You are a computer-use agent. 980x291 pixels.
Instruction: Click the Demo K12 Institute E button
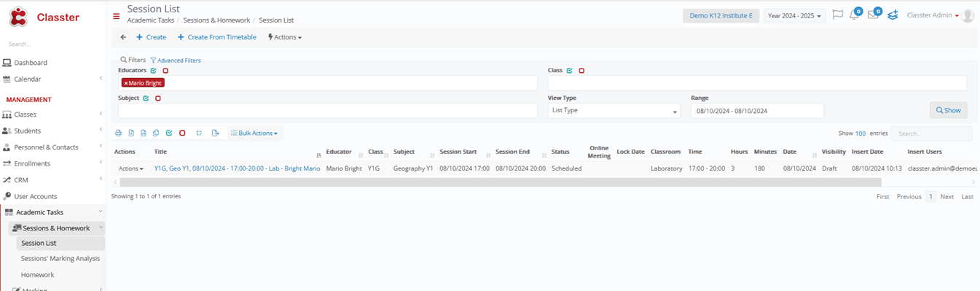tap(721, 15)
